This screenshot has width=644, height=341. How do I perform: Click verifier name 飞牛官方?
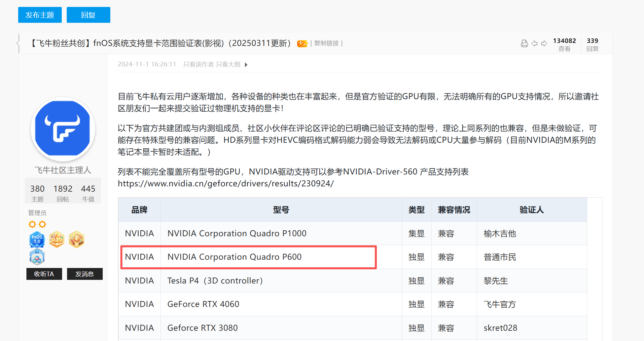(x=500, y=304)
